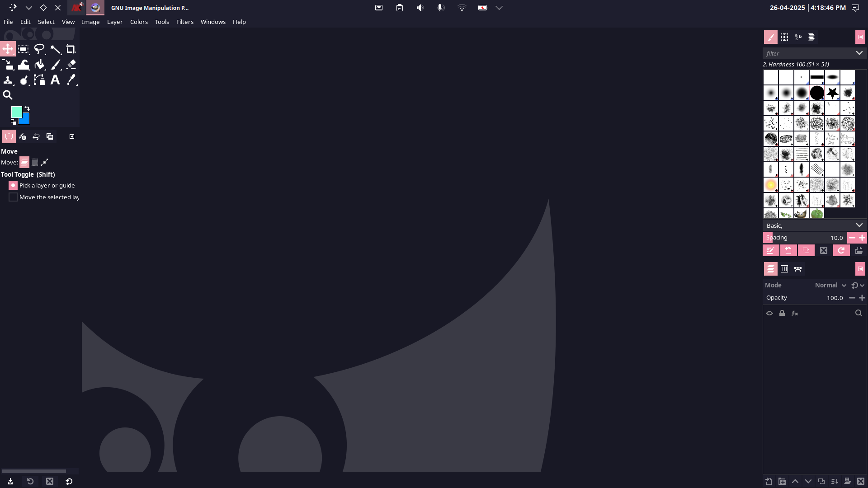Screen dimensions: 868x488
Task: Open the Basic brush tag dropdown
Action: [x=859, y=225]
